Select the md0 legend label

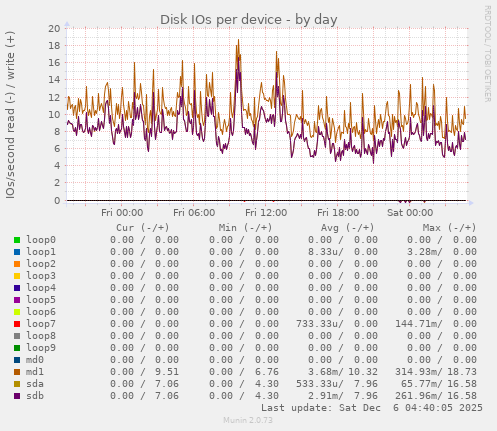click(35, 360)
